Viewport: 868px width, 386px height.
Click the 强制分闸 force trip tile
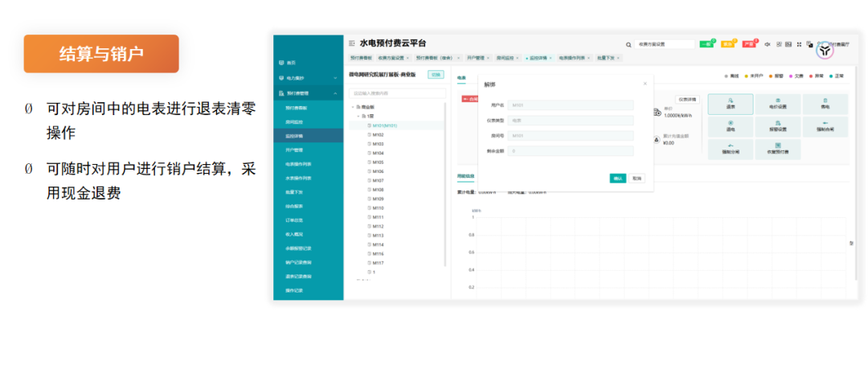[x=731, y=148]
